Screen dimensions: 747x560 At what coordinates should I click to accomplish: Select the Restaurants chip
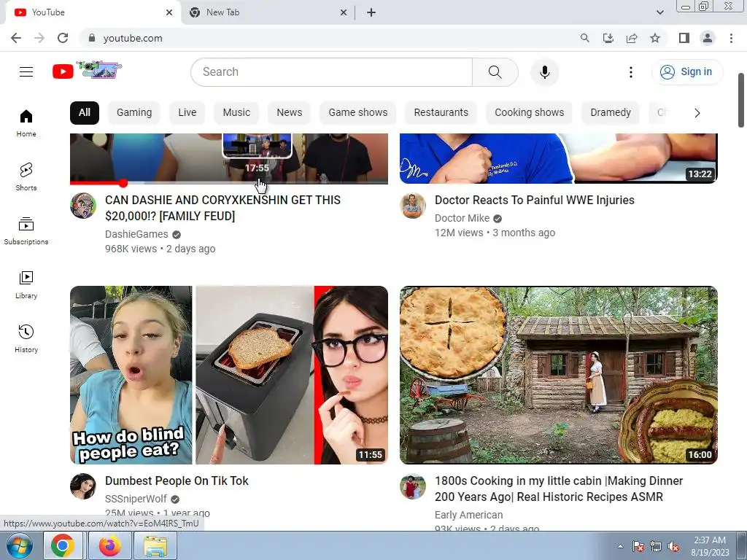[x=441, y=113]
